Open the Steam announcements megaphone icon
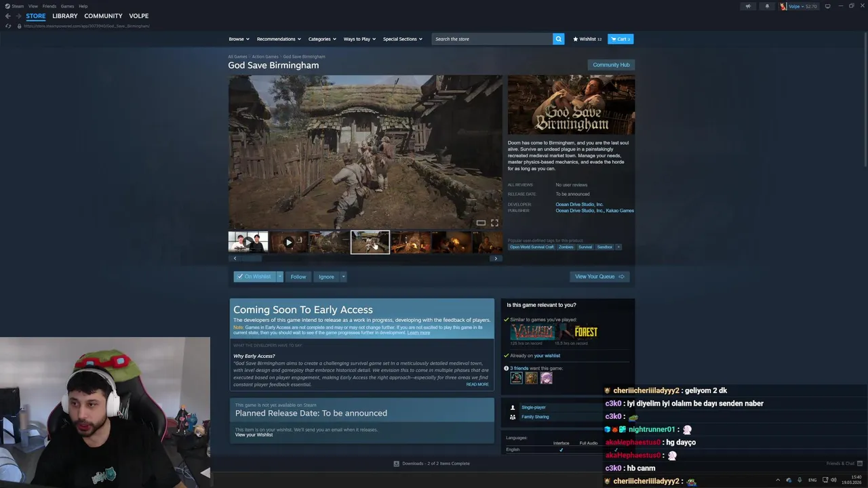 [x=748, y=6]
